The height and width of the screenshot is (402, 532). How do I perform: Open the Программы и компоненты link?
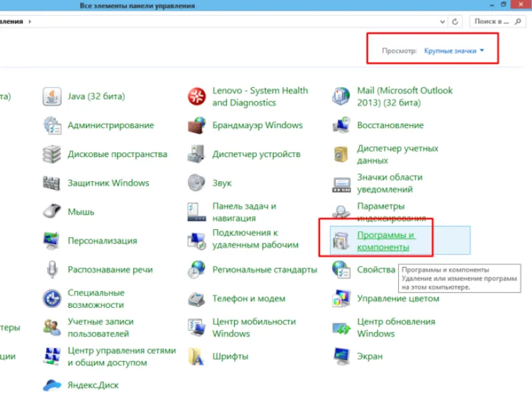coord(387,241)
